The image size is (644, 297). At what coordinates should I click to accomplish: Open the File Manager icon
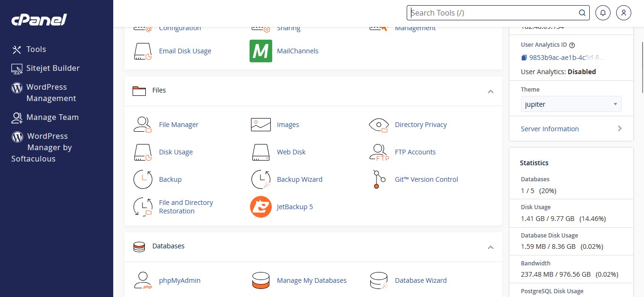click(142, 125)
